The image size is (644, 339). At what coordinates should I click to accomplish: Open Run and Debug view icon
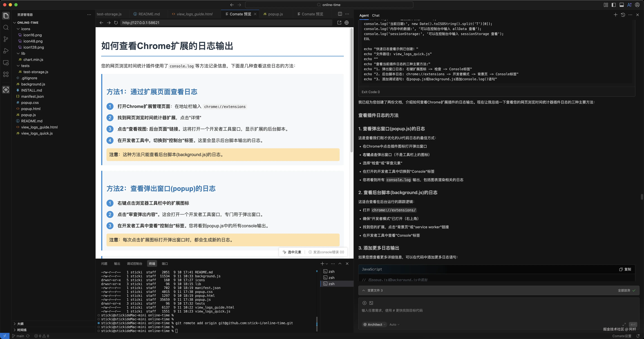[x=6, y=51]
